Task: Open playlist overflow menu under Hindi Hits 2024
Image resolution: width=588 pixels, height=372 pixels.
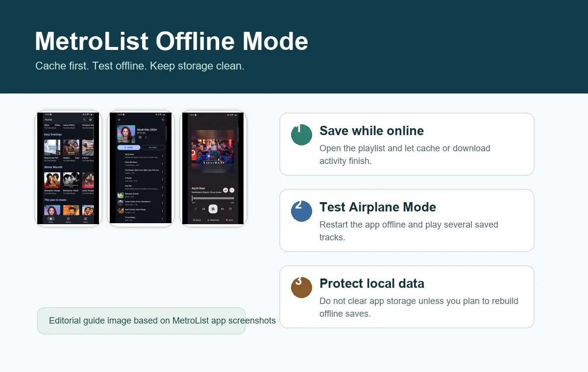Action: [146, 137]
